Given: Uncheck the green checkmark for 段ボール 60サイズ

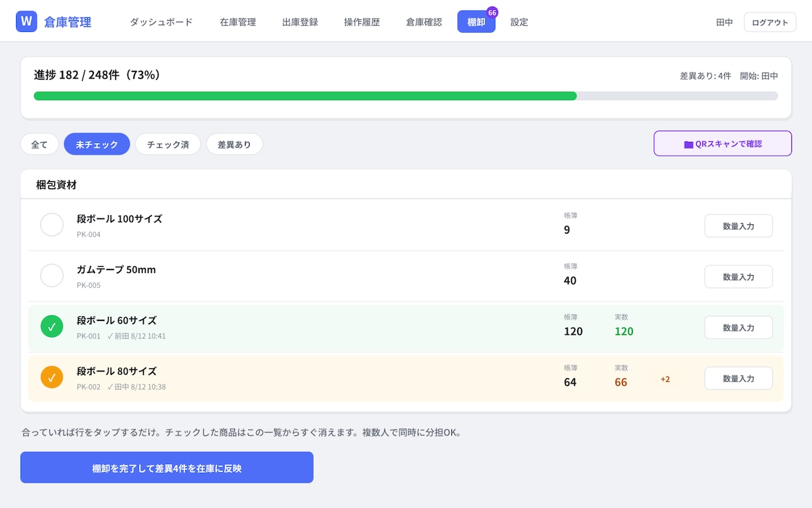Looking at the screenshot, I should (x=52, y=326).
